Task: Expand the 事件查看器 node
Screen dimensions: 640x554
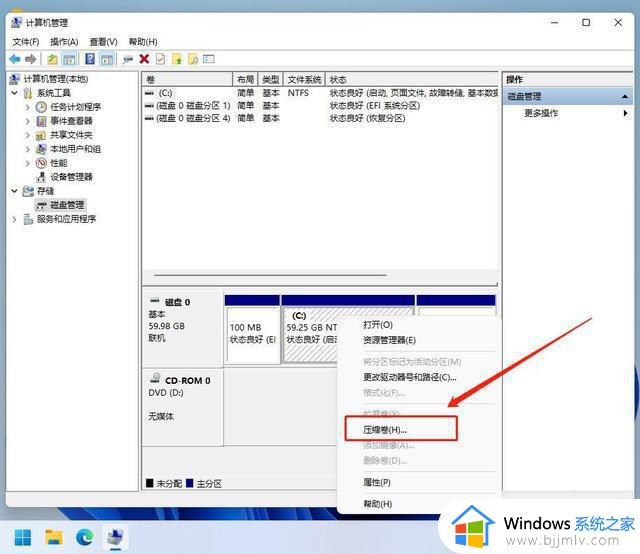Action: pos(28,121)
